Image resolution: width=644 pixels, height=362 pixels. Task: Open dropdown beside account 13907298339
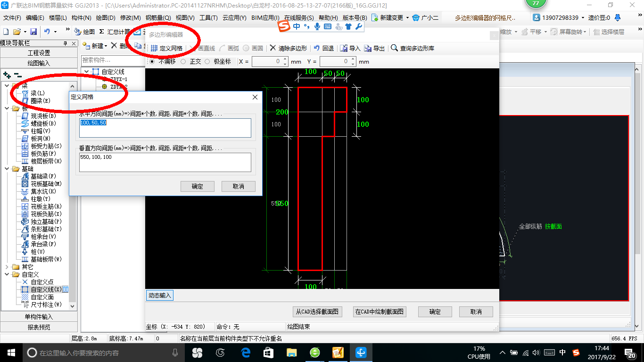[583, 17]
